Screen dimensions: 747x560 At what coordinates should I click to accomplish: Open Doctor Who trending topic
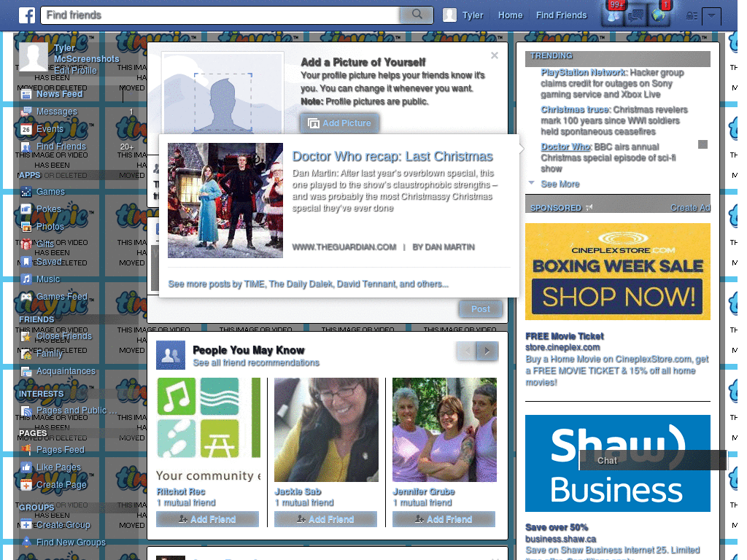click(565, 147)
